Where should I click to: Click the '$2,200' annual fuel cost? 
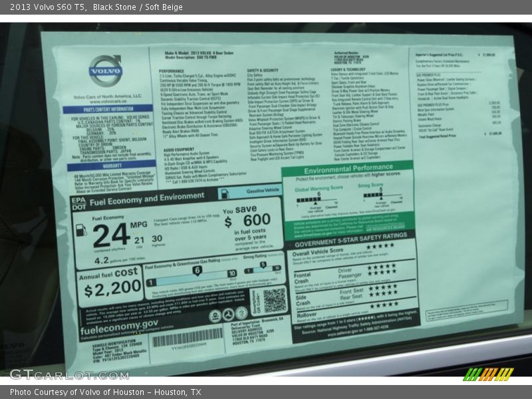[112, 289]
